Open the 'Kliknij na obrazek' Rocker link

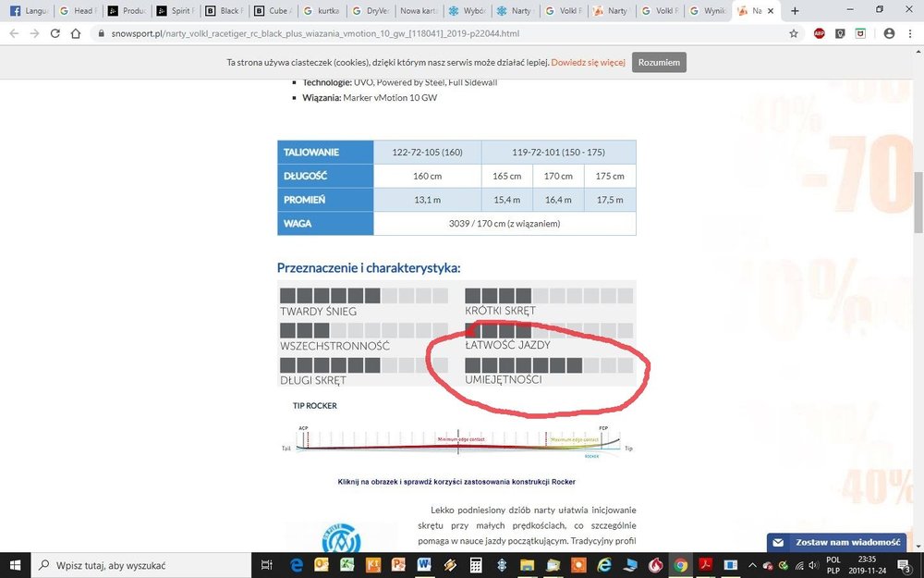[456, 481]
